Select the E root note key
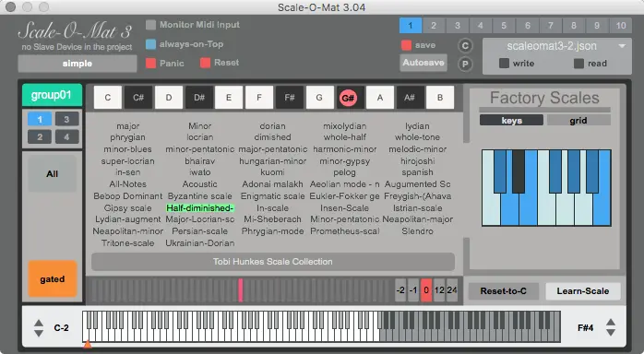The width and height of the screenshot is (644, 354). (x=229, y=98)
